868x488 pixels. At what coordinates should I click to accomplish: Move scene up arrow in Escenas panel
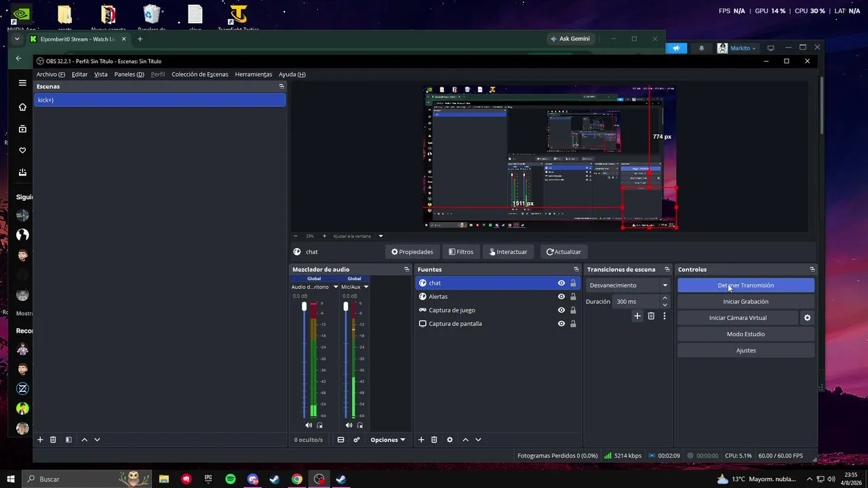[x=84, y=440]
